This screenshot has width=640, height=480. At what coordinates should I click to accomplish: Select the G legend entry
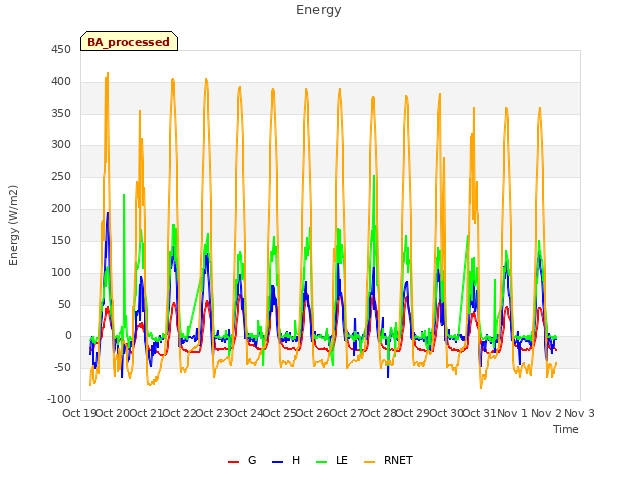tap(242, 460)
